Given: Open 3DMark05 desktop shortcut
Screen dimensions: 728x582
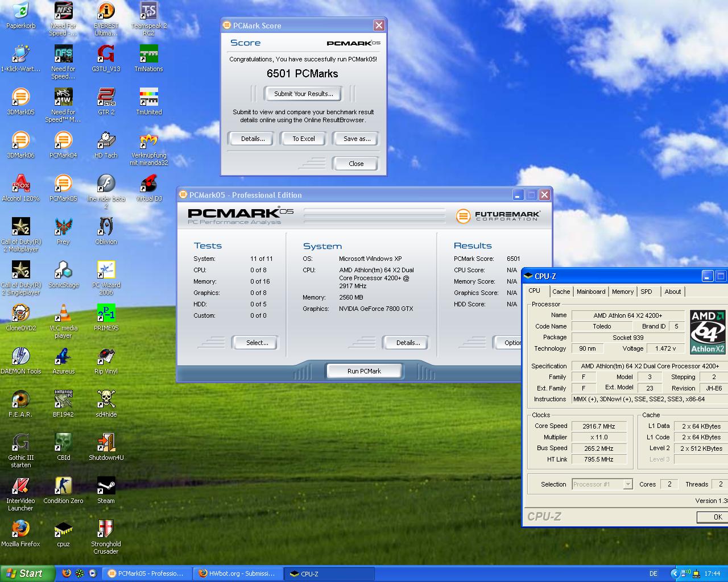Looking at the screenshot, I should pyautogui.click(x=21, y=101).
